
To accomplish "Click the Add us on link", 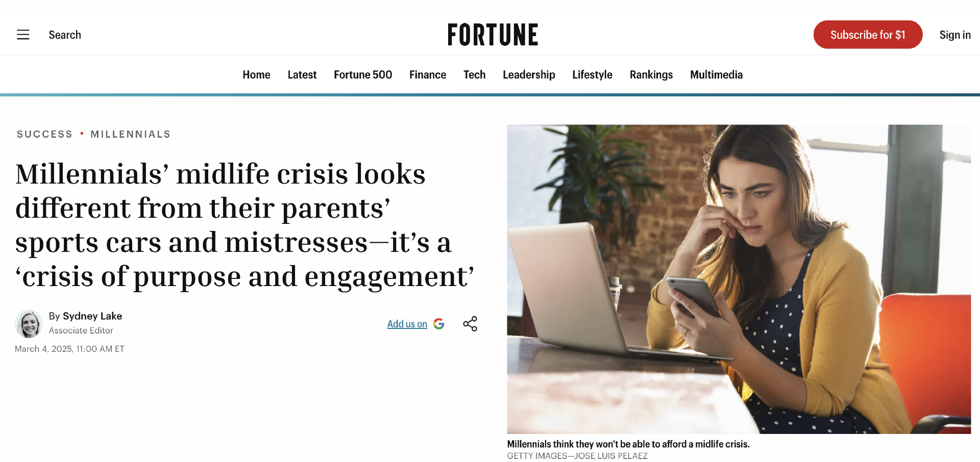I will point(407,324).
